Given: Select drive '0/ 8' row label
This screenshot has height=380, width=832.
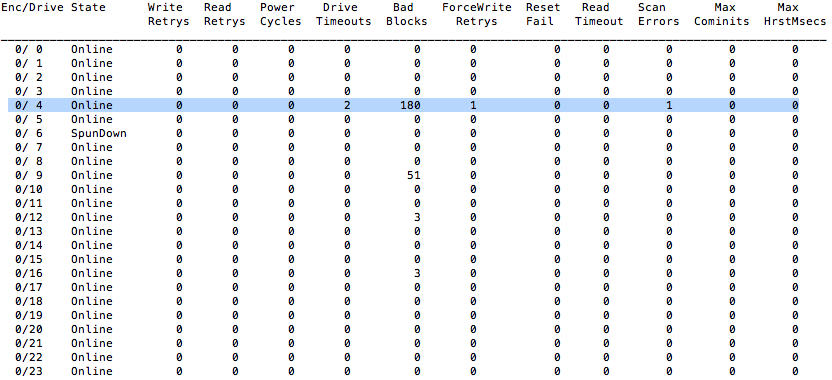Looking at the screenshot, I should pos(29,161).
